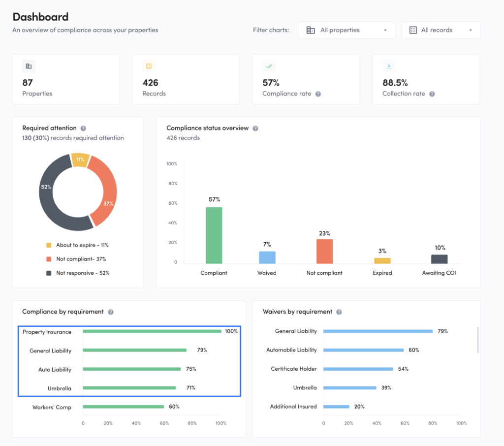Click the Records card table icon
The height and width of the screenshot is (446, 504).
(149, 66)
